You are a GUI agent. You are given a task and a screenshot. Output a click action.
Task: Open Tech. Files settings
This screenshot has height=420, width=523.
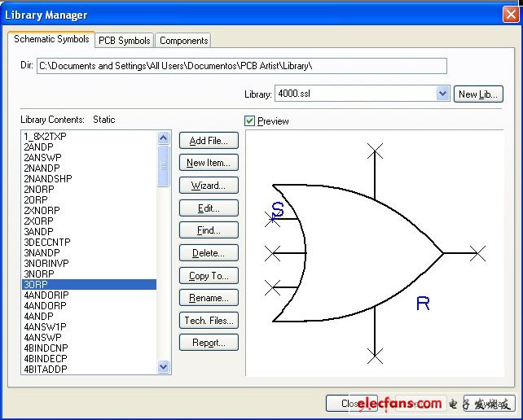click(209, 321)
